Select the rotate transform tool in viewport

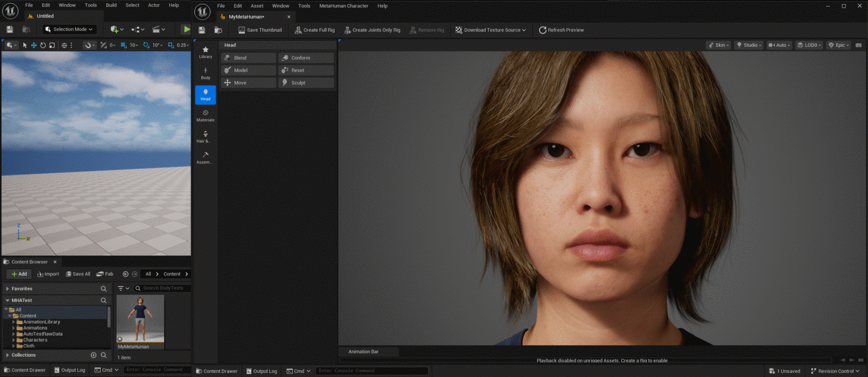[43, 45]
